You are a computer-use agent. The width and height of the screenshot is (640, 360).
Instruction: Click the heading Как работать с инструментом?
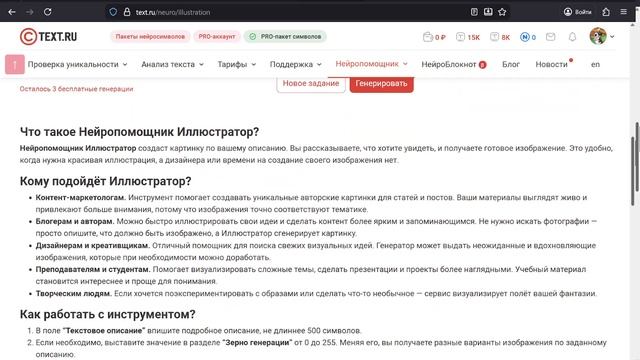(x=108, y=315)
